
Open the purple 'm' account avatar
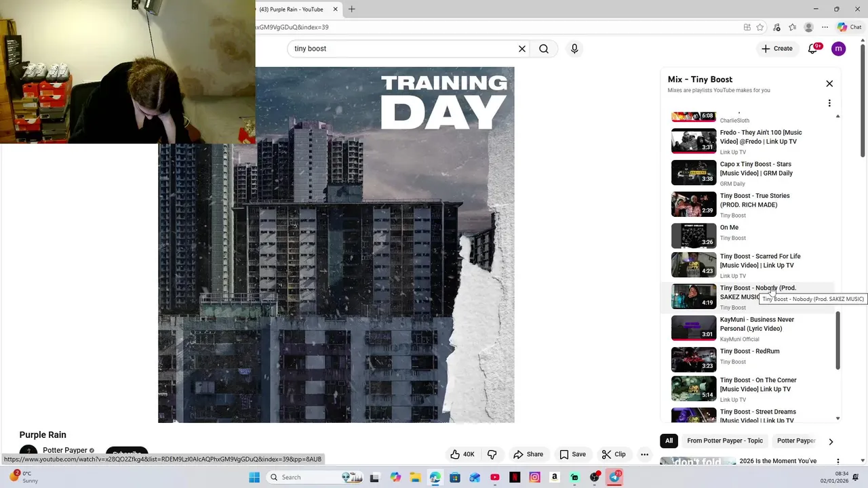click(839, 49)
